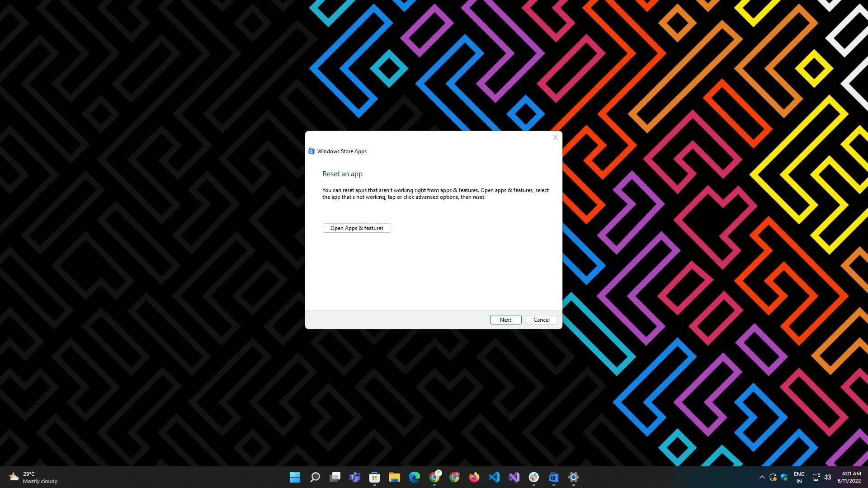Open the Settings gear on the taskbar
The height and width of the screenshot is (488, 868).
[x=573, y=477]
